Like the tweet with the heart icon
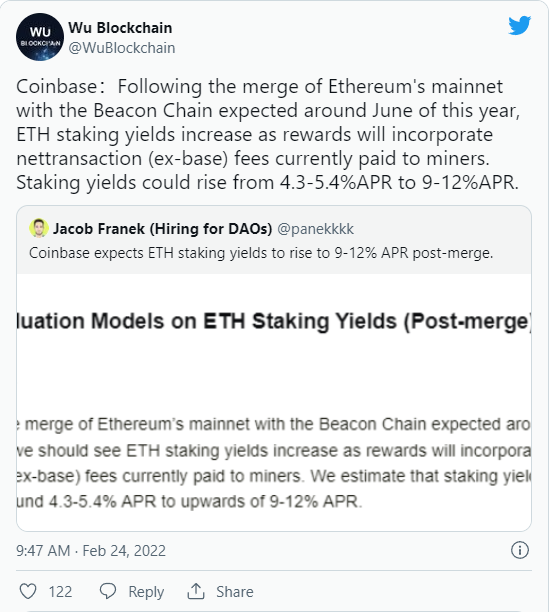550x612 pixels. [x=28, y=591]
